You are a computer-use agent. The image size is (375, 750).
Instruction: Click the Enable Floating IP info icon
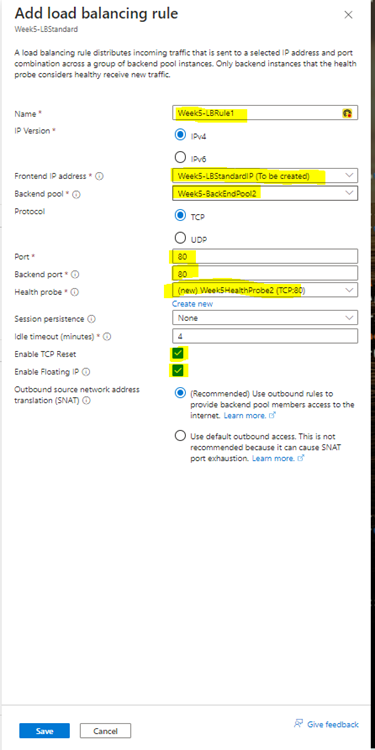tap(87, 372)
